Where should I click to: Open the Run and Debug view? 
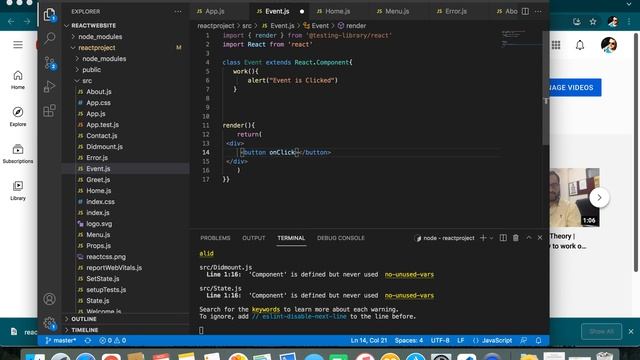pyautogui.click(x=49, y=87)
